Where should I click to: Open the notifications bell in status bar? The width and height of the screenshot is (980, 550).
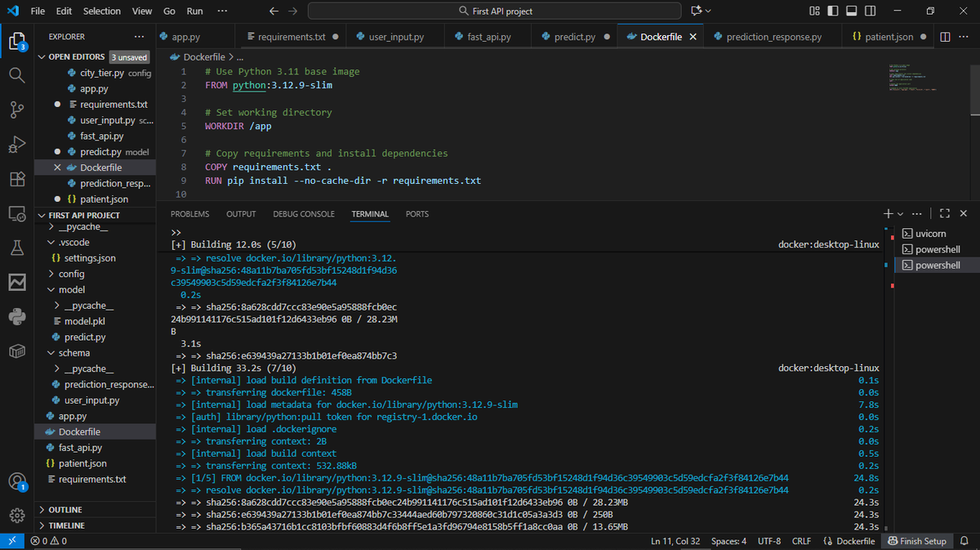[964, 541]
